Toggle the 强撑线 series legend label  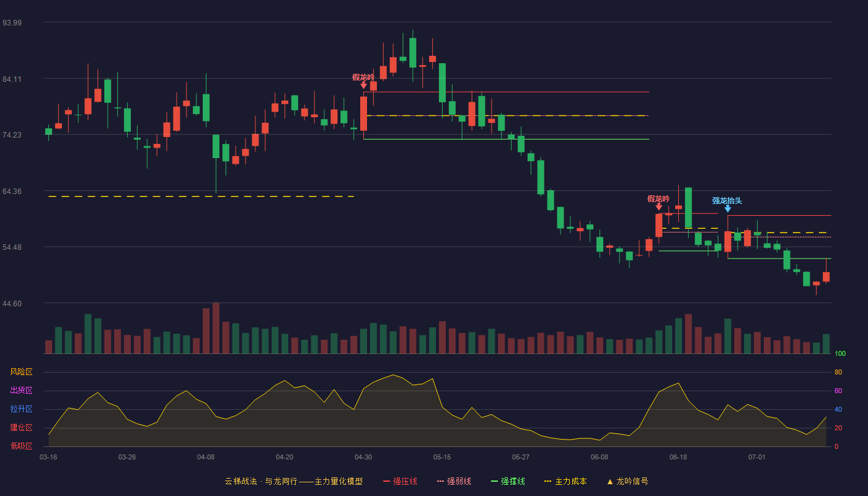click(513, 482)
